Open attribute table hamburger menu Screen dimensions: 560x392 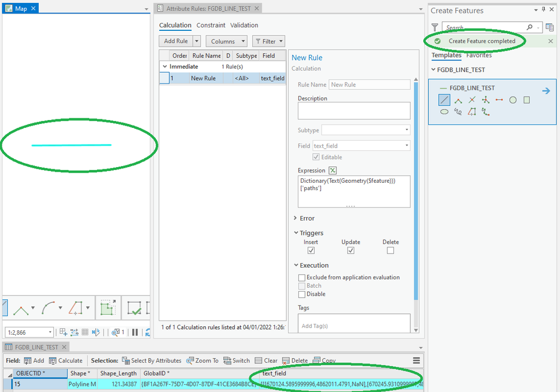[x=416, y=361]
